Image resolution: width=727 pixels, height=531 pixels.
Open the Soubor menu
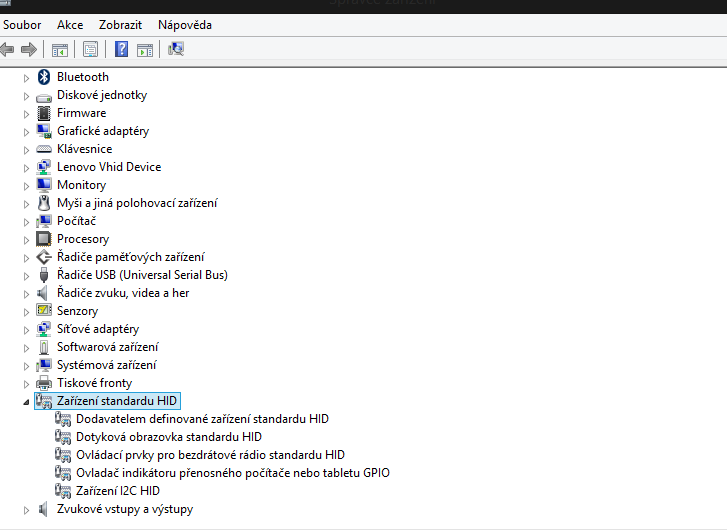coord(22,25)
